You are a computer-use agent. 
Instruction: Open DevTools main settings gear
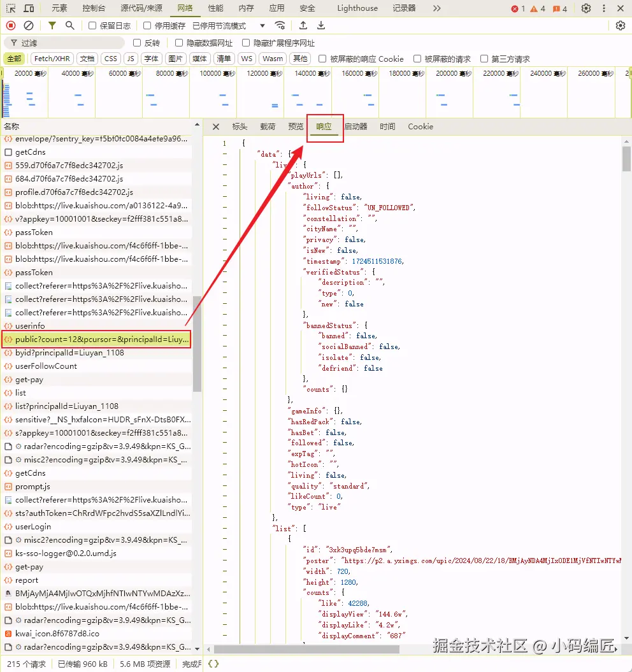[x=586, y=8]
